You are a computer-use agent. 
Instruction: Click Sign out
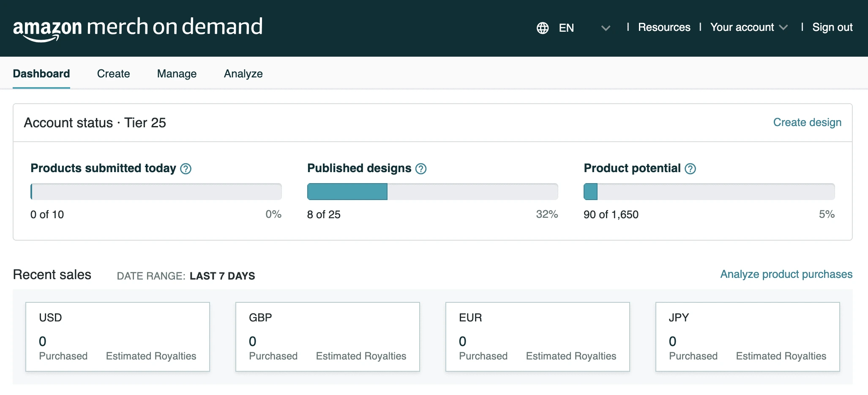pos(832,27)
